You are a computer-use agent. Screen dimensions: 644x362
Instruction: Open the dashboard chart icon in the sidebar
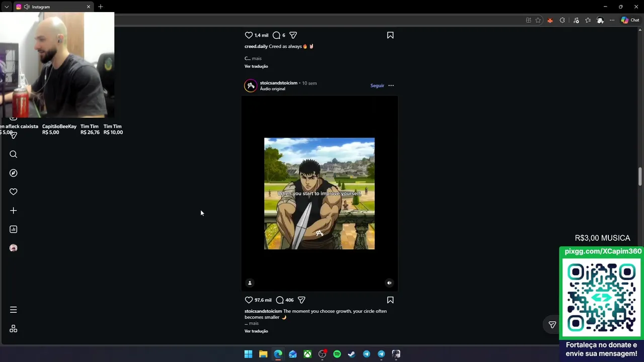pos(14,229)
